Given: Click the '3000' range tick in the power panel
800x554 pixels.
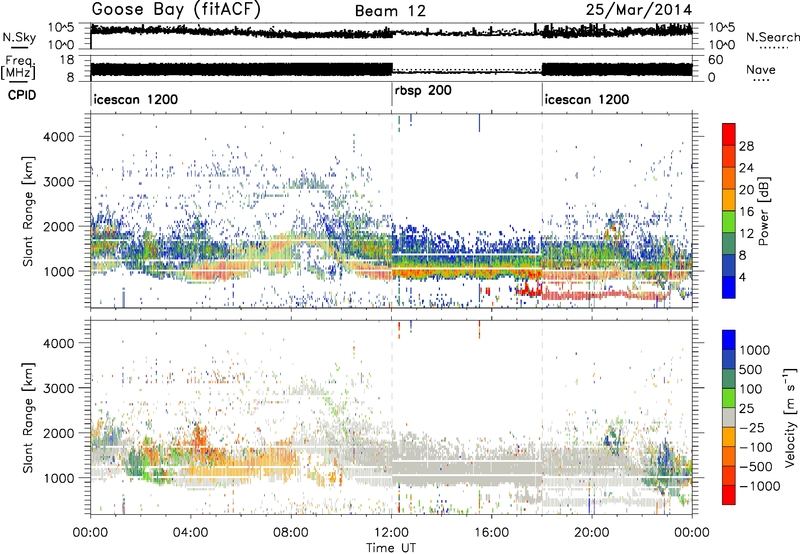Looking at the screenshot, I should click(x=59, y=182).
